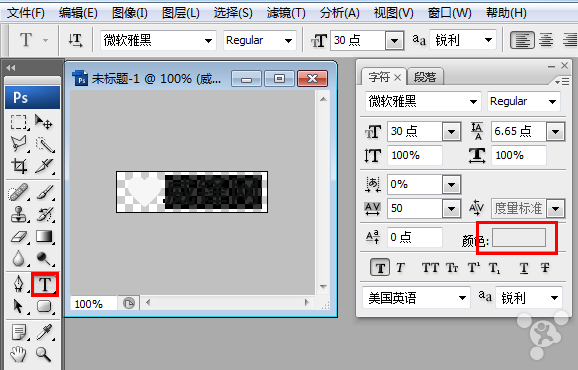The image size is (578, 370).
Task: Set left text alignment in options bar
Action: tap(522, 40)
